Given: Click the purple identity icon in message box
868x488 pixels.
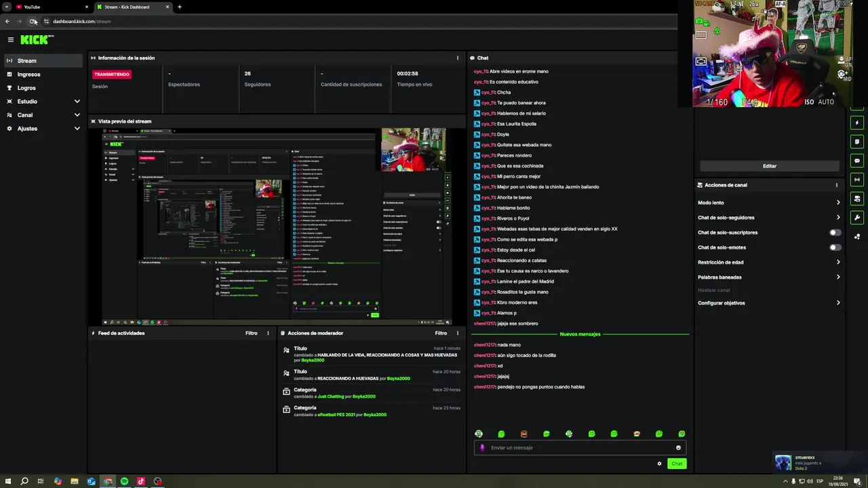Looking at the screenshot, I should [483, 447].
